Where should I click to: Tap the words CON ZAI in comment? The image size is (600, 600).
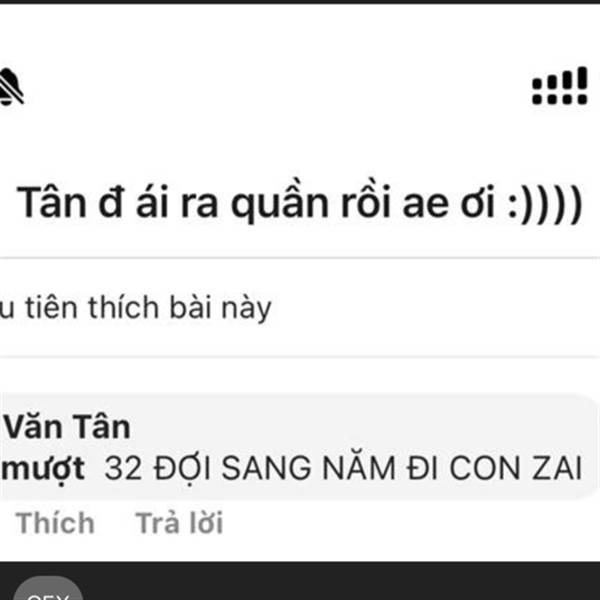tap(515, 468)
